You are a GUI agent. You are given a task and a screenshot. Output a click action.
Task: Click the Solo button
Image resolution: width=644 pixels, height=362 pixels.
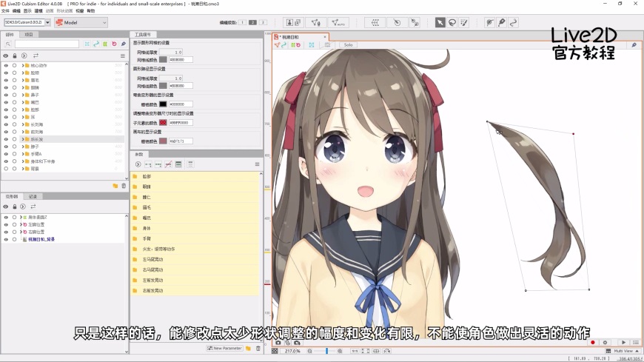click(349, 44)
